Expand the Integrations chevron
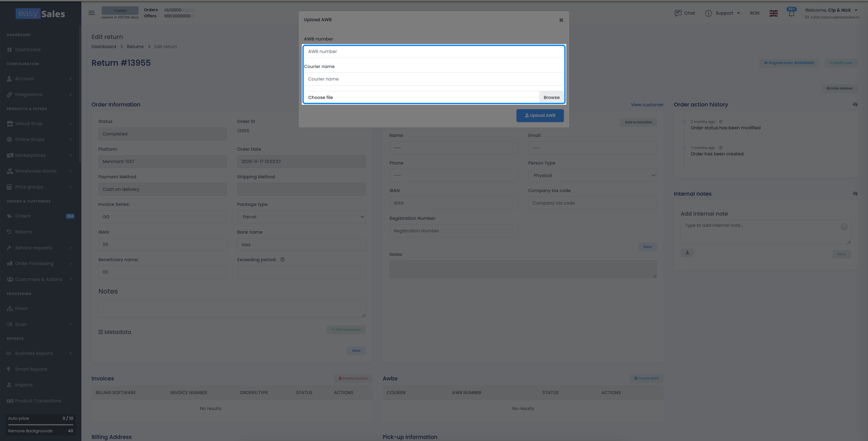 pos(70,94)
